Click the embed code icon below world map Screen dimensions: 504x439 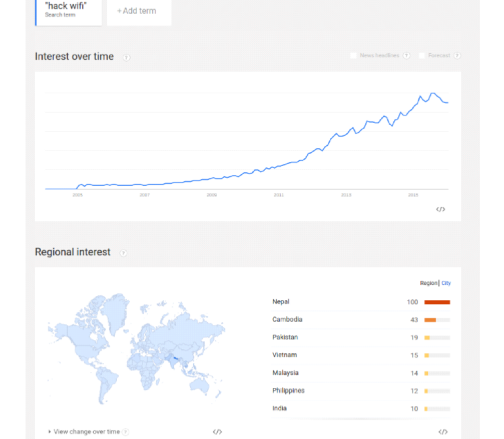click(217, 432)
